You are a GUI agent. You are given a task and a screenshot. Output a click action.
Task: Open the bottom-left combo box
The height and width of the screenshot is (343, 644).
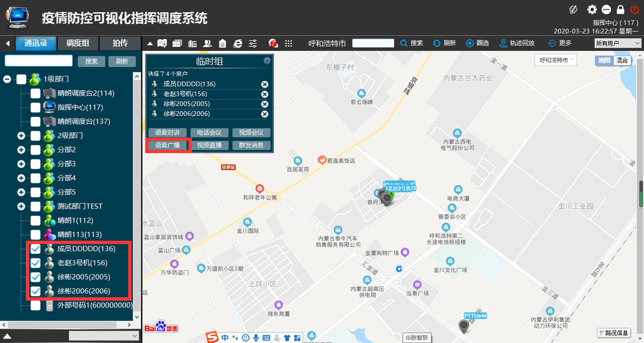tap(104, 336)
